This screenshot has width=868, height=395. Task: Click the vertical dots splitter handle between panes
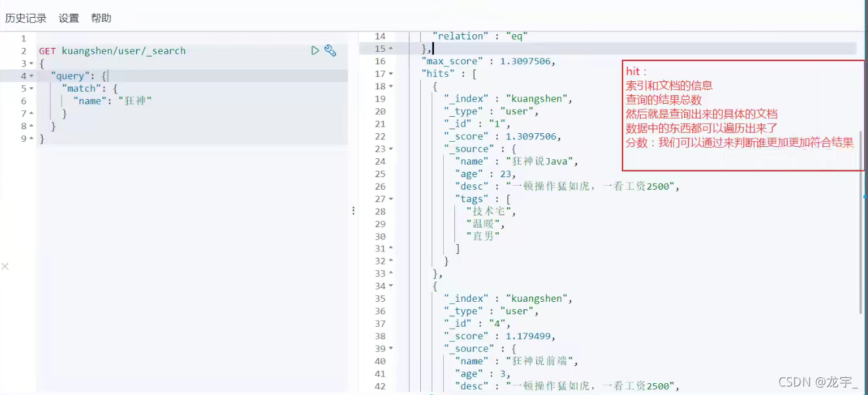(x=353, y=211)
